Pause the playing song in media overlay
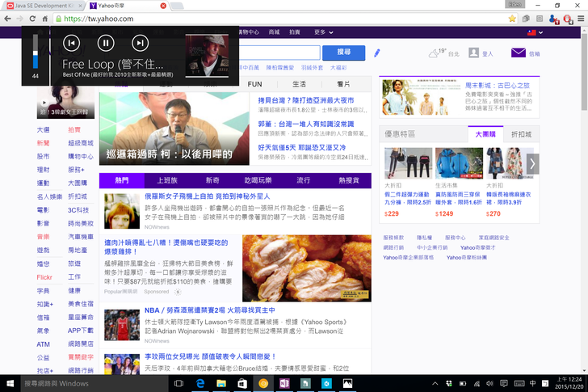Image resolution: width=588 pixels, height=392 pixels. click(x=106, y=43)
